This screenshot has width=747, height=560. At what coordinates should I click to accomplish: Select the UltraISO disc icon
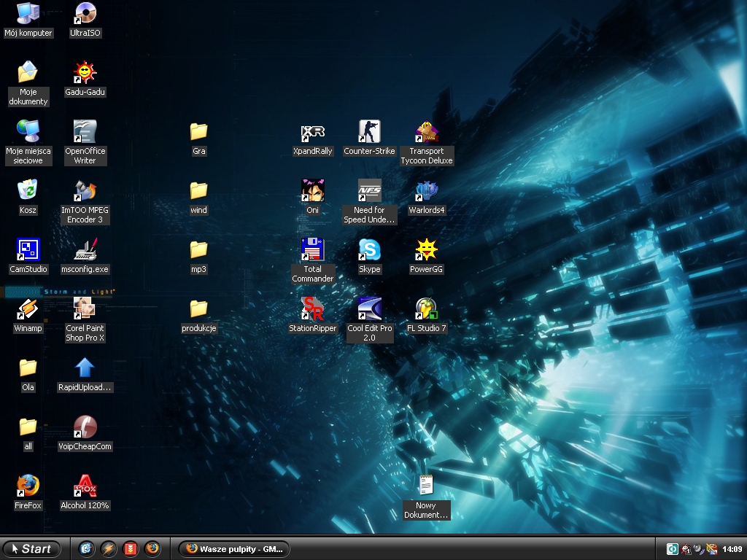coord(85,14)
